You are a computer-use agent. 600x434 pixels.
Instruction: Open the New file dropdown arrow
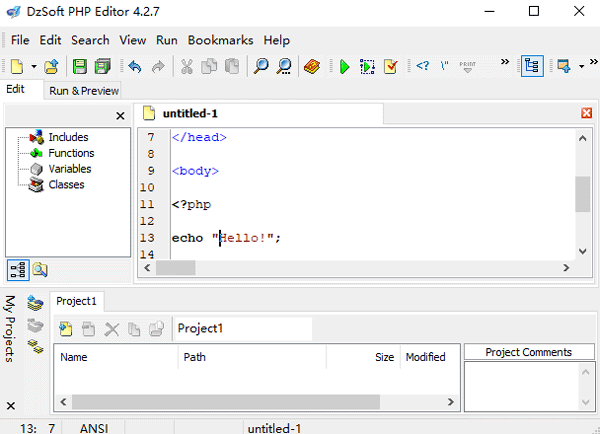pyautogui.click(x=34, y=67)
